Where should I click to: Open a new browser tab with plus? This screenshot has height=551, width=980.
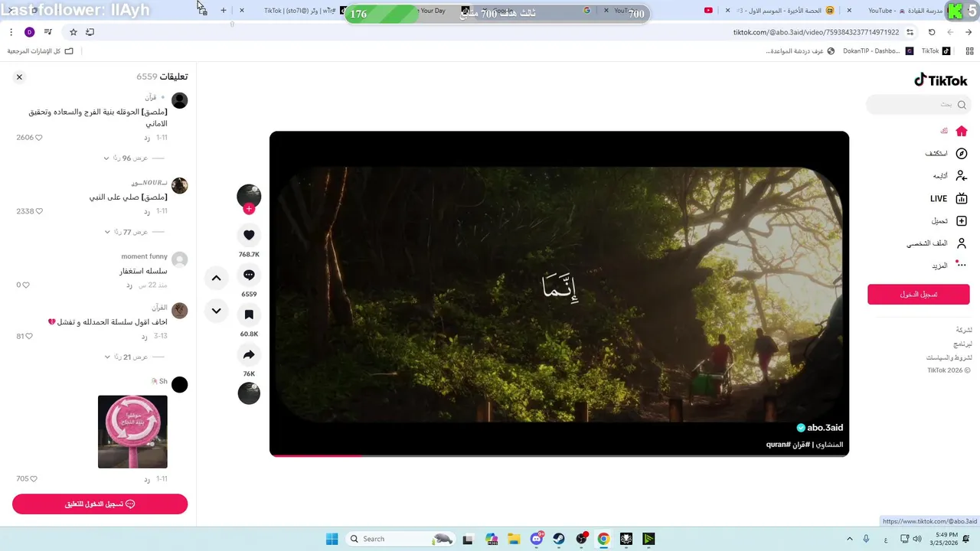click(224, 11)
